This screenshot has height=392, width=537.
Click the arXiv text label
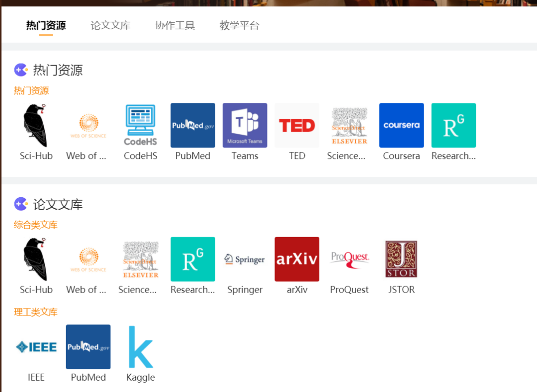point(297,290)
